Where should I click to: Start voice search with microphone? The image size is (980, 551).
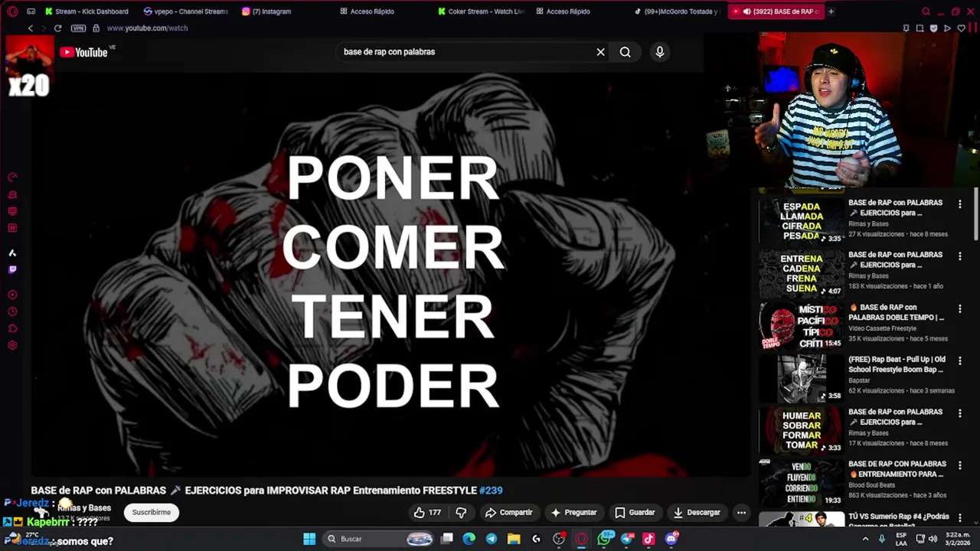tap(659, 52)
